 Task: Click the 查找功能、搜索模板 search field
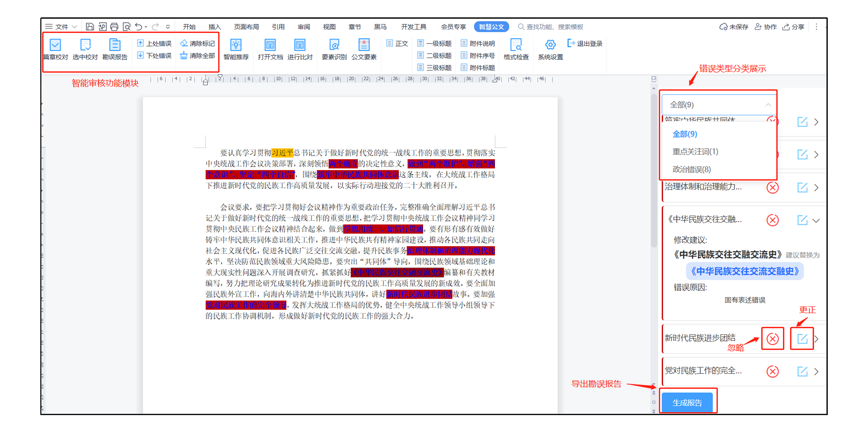pyautogui.click(x=554, y=27)
